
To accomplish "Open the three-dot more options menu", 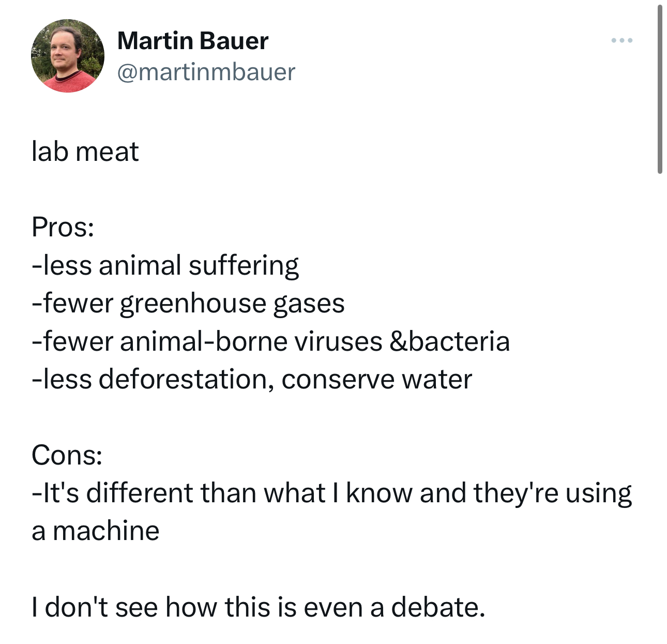I will point(621,40).
